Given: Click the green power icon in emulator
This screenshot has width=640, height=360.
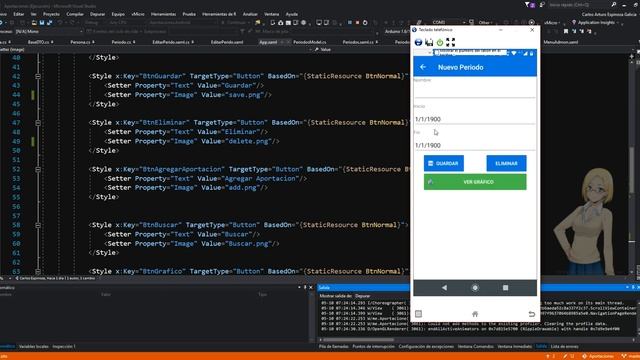Looking at the screenshot, I should pos(440,42).
